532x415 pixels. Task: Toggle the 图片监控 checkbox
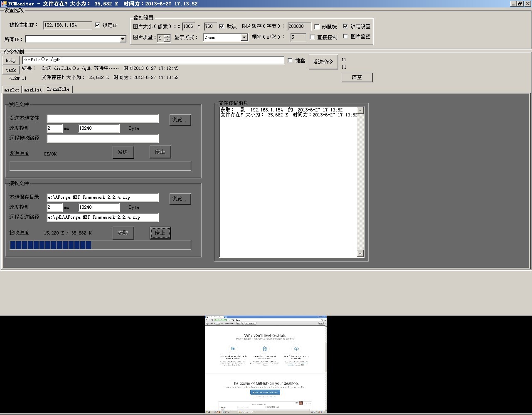click(345, 37)
